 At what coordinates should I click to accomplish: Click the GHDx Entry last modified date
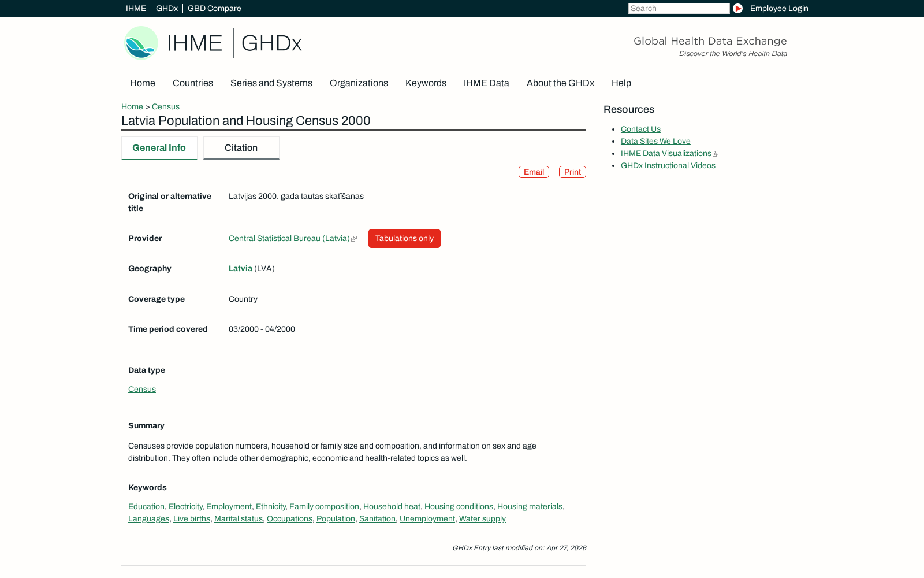coord(519,548)
